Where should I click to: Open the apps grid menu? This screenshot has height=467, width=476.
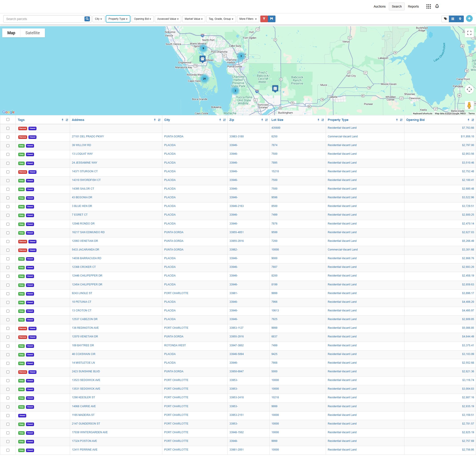(429, 7)
